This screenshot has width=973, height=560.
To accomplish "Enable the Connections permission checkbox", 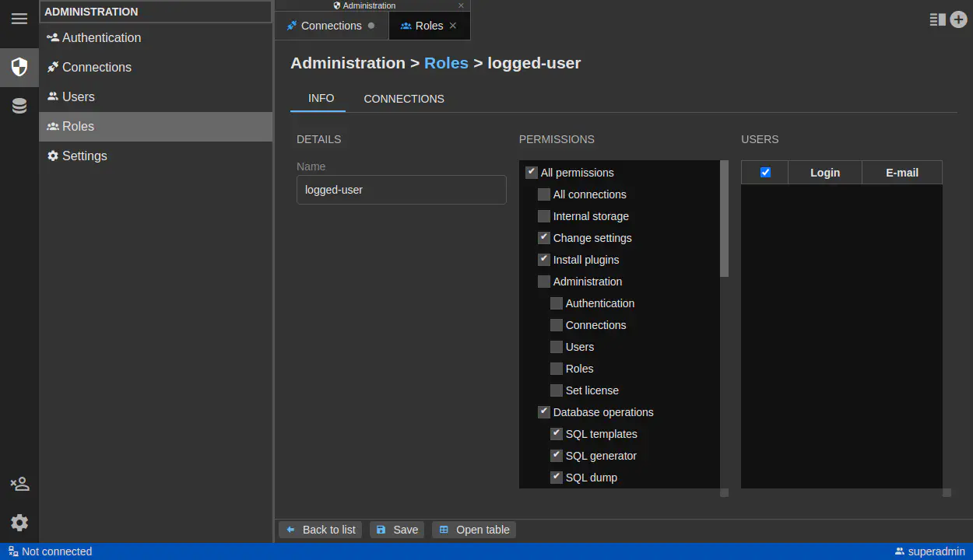I will (557, 325).
